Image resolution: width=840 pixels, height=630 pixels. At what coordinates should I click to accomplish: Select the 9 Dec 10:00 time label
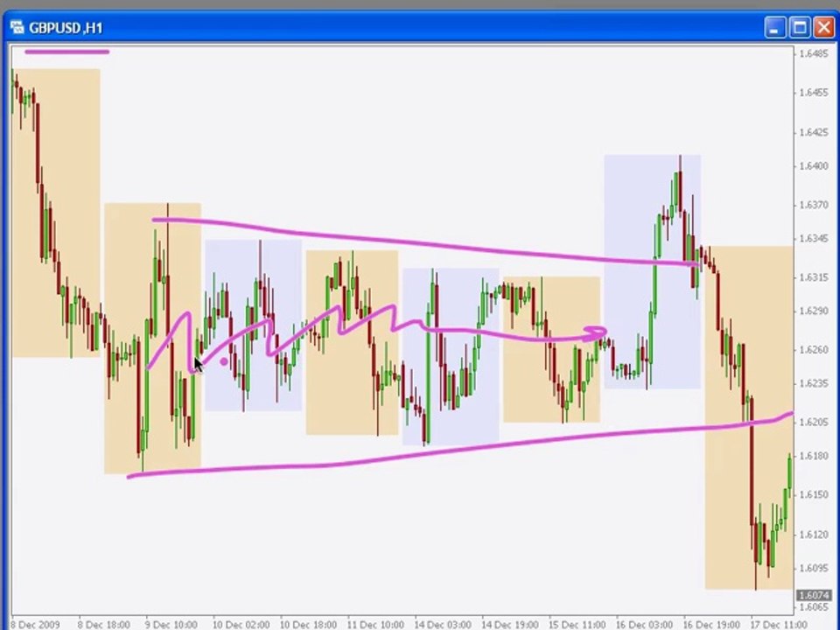[x=171, y=625]
